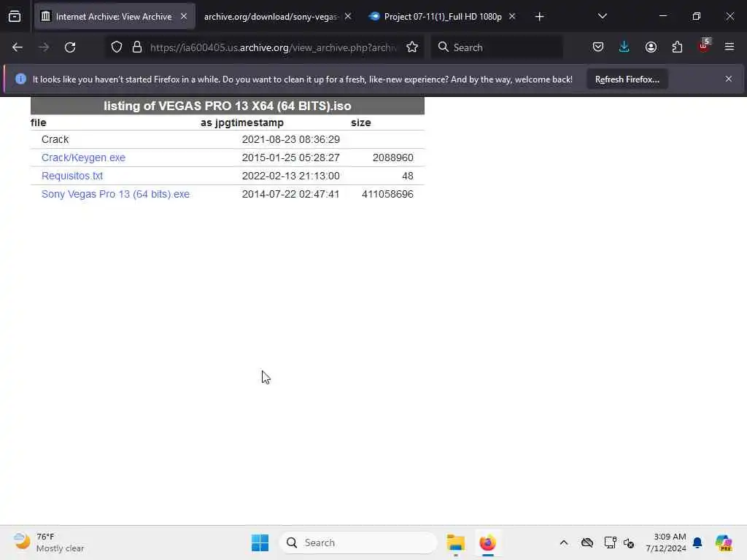Download Sony Vegas Pro 13 (64 bits).exe
The image size is (747, 560).
click(115, 194)
